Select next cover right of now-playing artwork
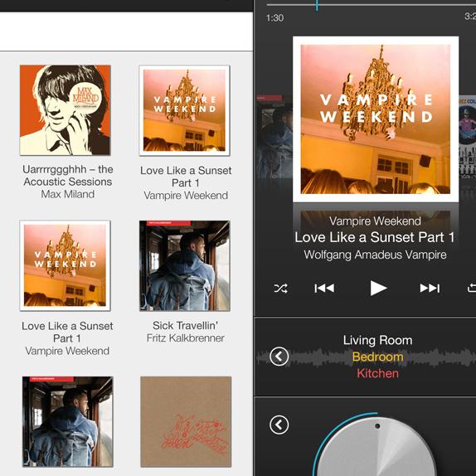This screenshot has width=476, height=476. tap(467, 137)
